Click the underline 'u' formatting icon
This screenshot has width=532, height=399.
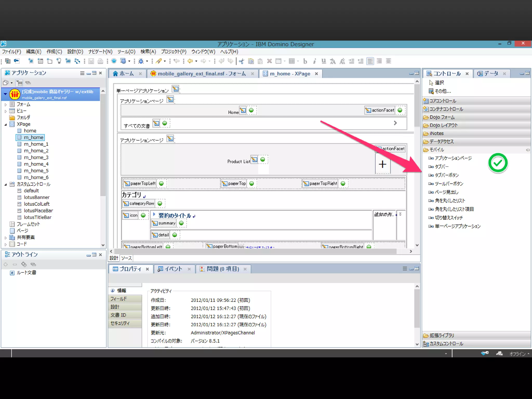coord(324,61)
